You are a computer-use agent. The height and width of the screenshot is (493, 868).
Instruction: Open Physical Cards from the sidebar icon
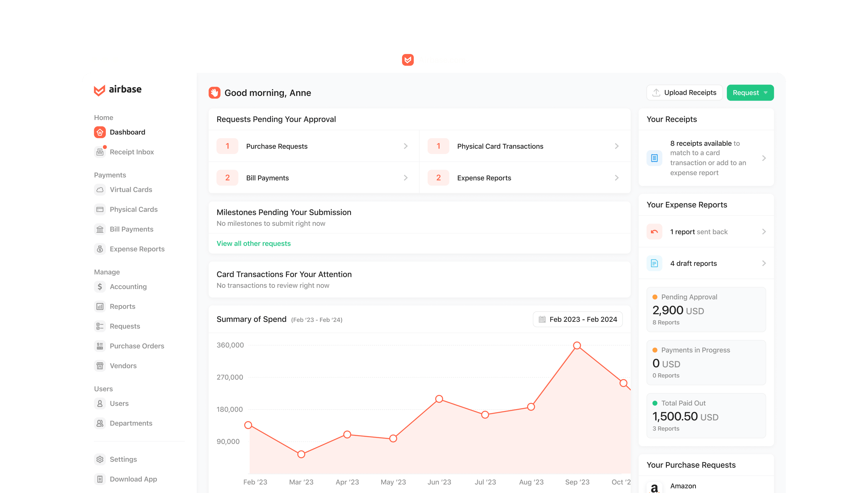coord(100,209)
